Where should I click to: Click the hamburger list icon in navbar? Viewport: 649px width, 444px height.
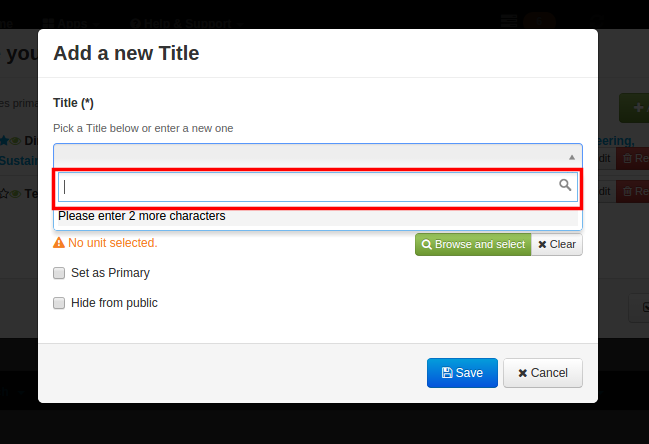pyautogui.click(x=509, y=21)
